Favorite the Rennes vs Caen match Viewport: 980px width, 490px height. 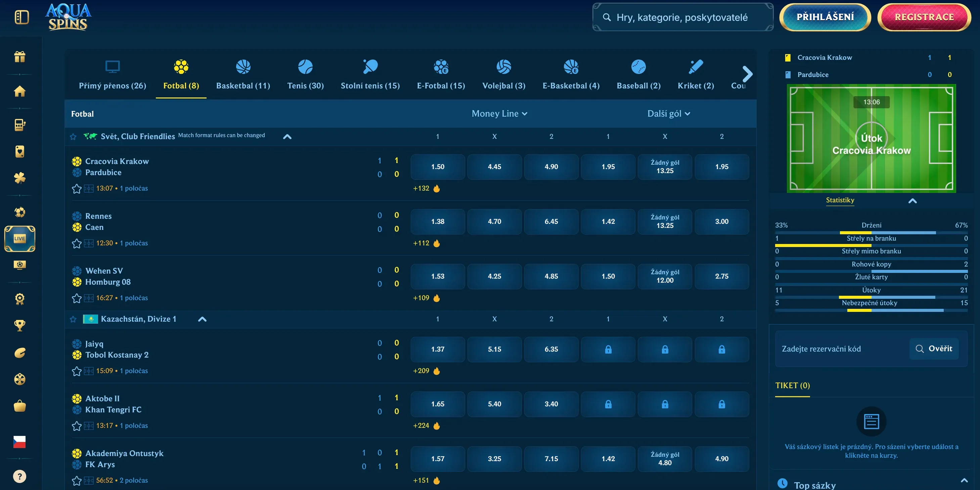[x=77, y=243]
